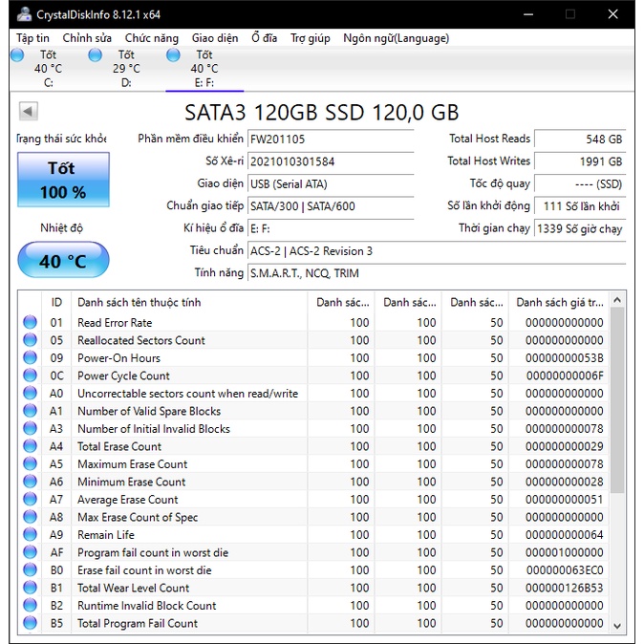Open the Trợ giúp menu
Viewport: 644px width, 644px height.
311,38
